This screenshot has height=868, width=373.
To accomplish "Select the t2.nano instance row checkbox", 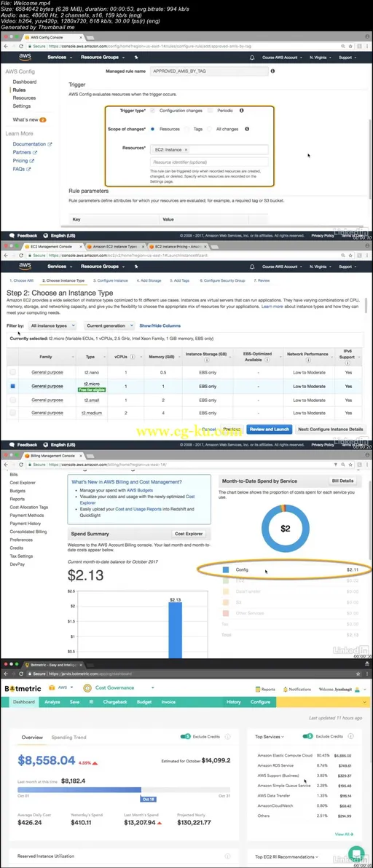I will point(12,373).
